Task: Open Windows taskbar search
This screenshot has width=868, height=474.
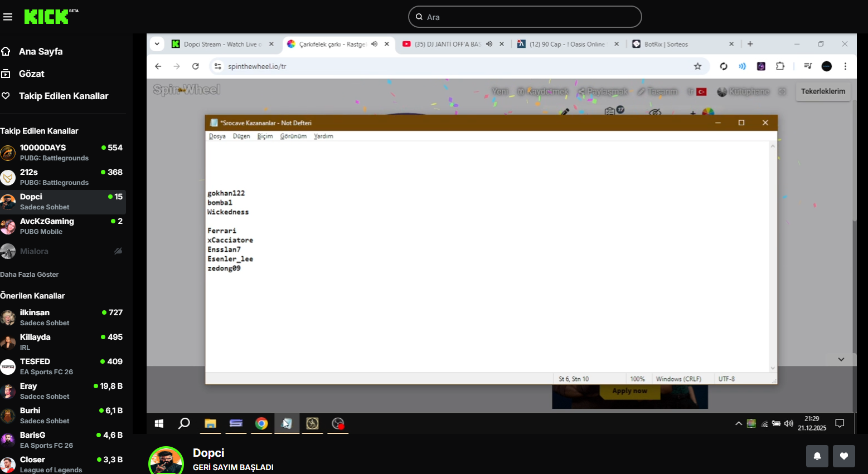Action: 184,424
